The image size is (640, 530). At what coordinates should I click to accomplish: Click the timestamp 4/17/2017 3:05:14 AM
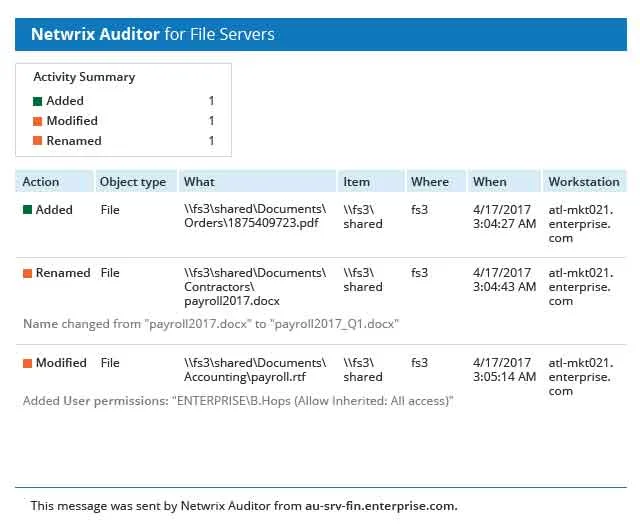click(504, 370)
